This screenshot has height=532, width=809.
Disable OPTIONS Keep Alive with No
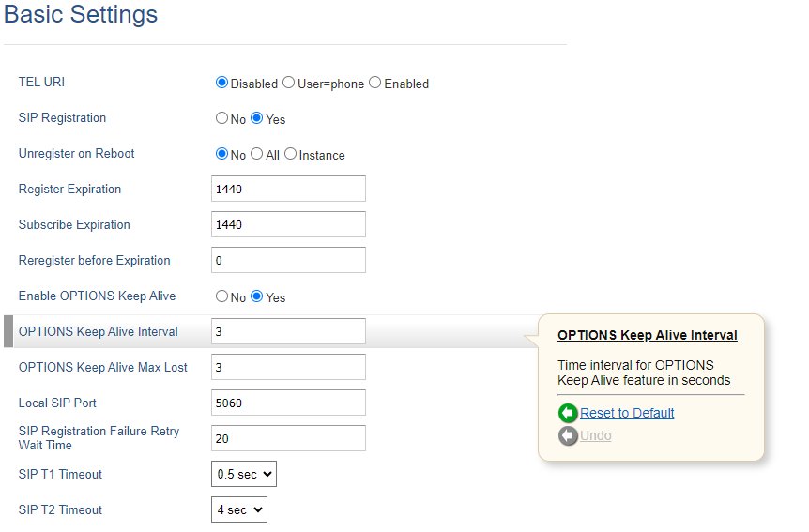(x=221, y=296)
